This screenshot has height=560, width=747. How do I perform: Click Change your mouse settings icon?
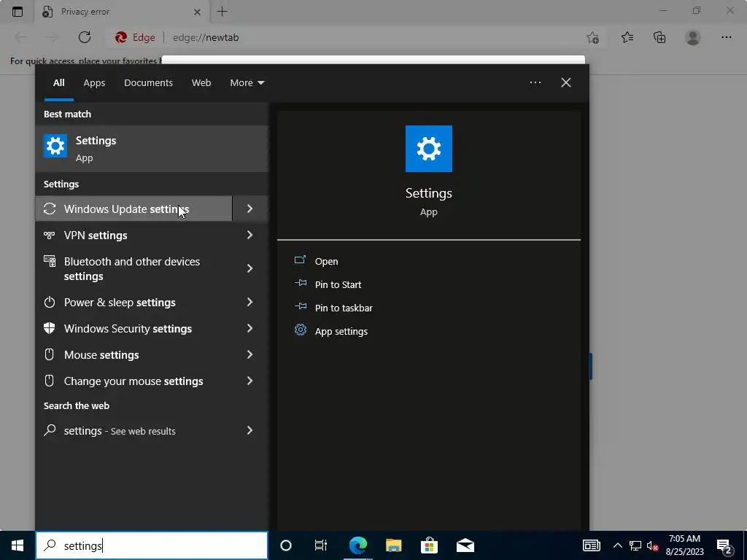[x=49, y=381]
